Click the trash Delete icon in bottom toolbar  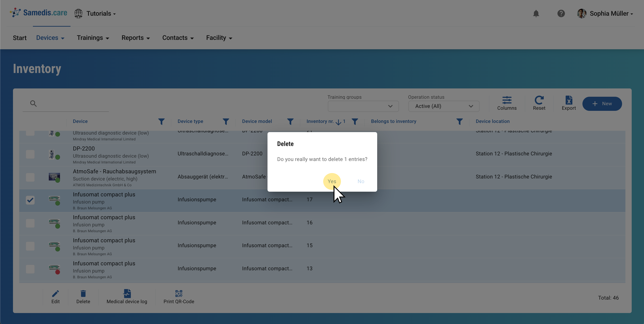coord(83,294)
